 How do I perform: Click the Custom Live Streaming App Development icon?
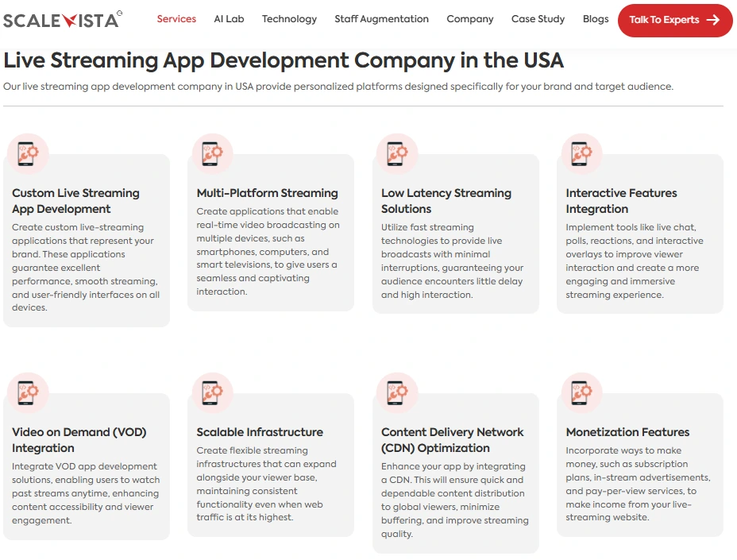click(x=28, y=154)
